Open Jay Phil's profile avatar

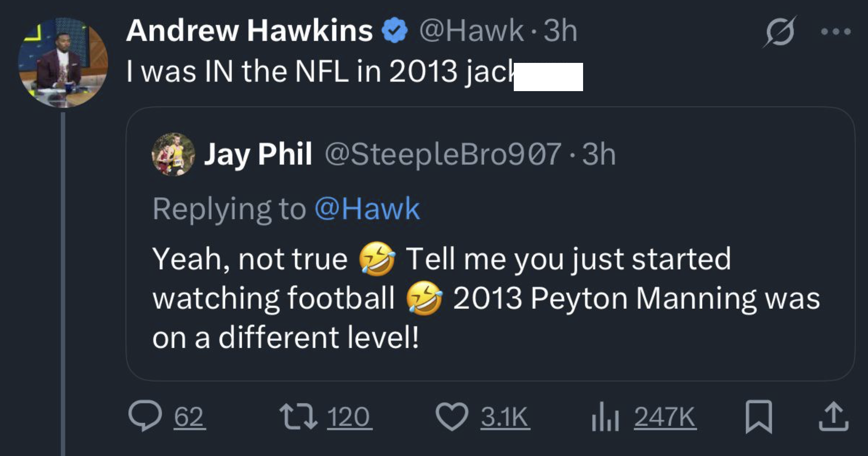pyautogui.click(x=173, y=154)
